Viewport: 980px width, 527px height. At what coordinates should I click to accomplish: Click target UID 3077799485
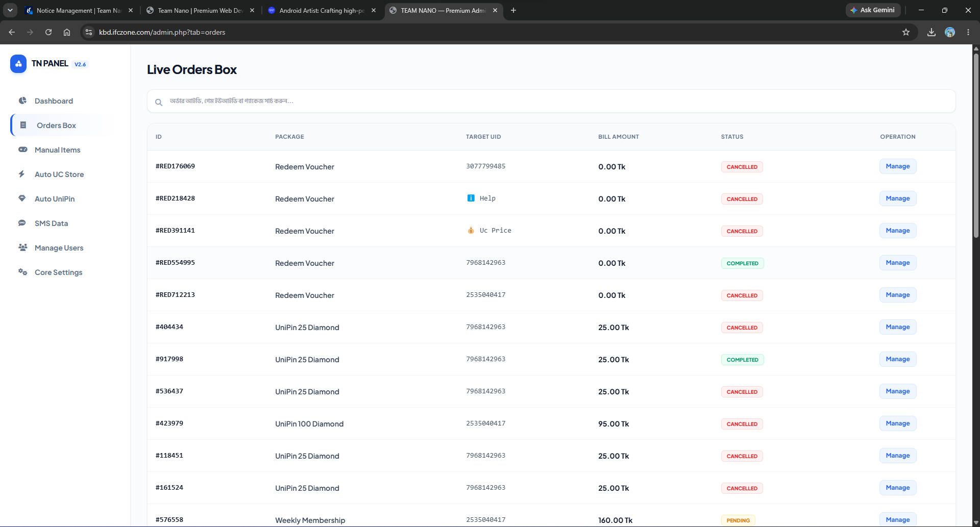(485, 166)
